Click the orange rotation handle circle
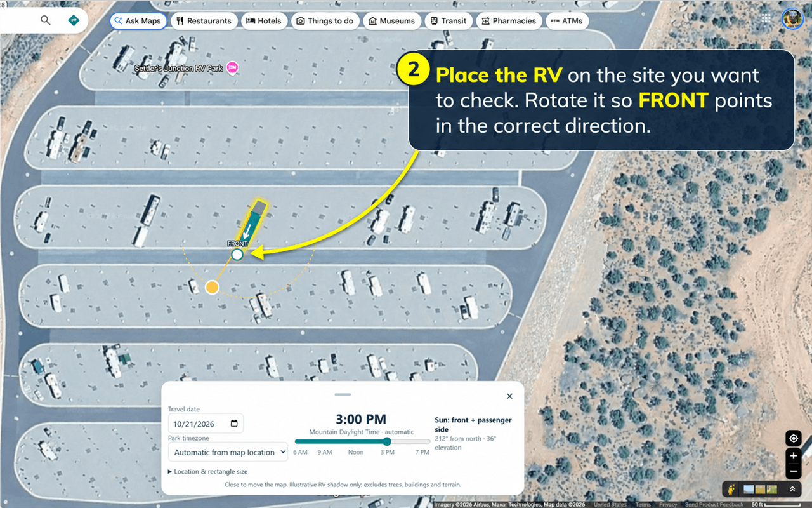This screenshot has width=812, height=508. click(212, 288)
